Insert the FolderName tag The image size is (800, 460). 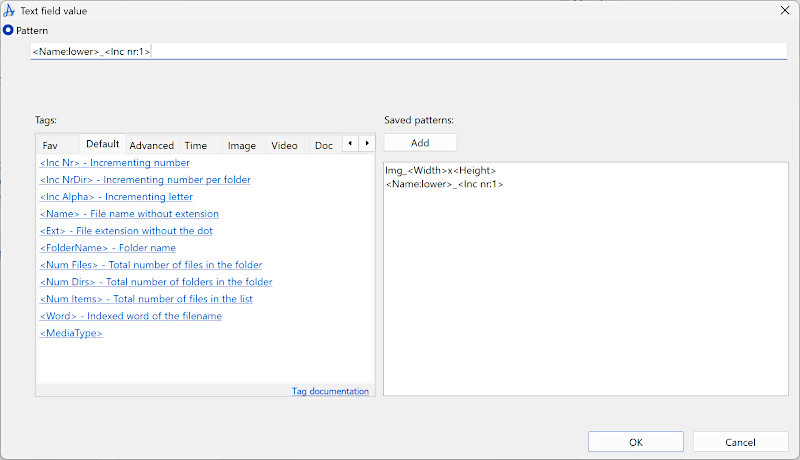pyautogui.click(x=107, y=248)
